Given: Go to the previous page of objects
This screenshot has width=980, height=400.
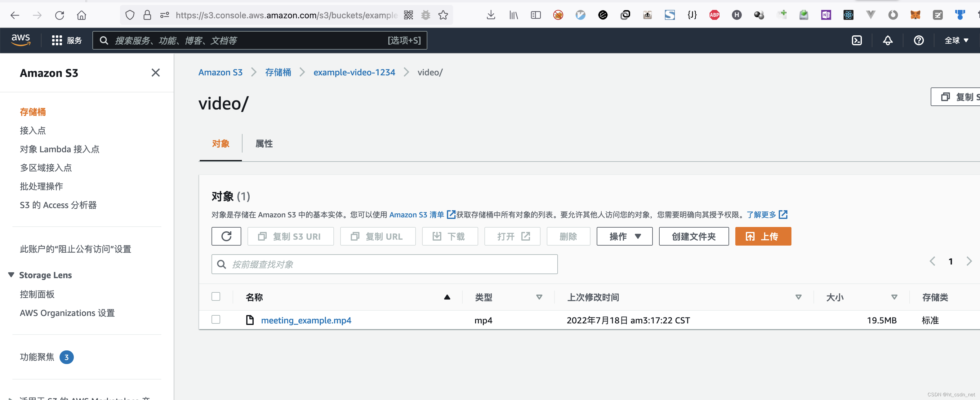Looking at the screenshot, I should 933,261.
